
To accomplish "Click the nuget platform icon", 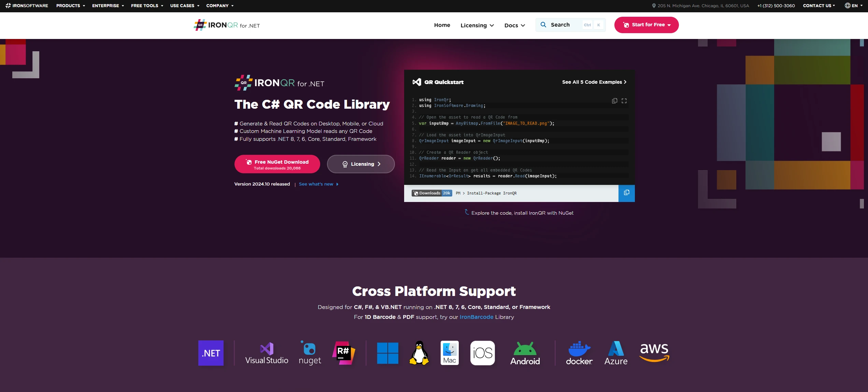I will pos(310,353).
